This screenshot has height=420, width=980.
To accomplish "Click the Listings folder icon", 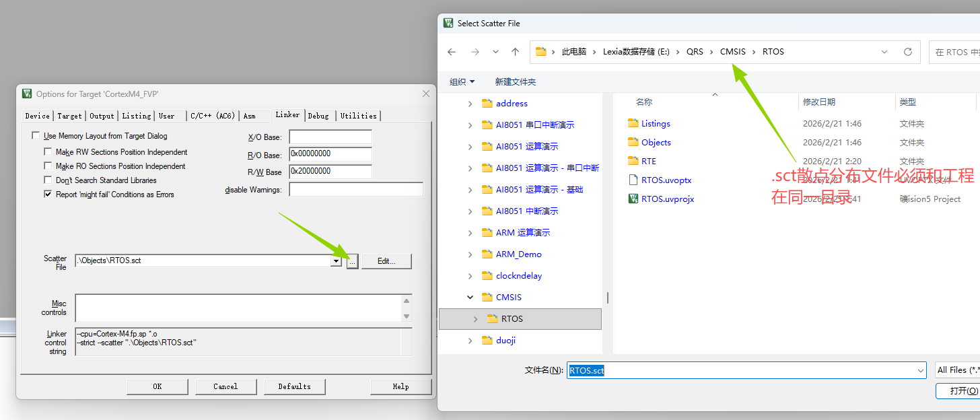I will (633, 123).
